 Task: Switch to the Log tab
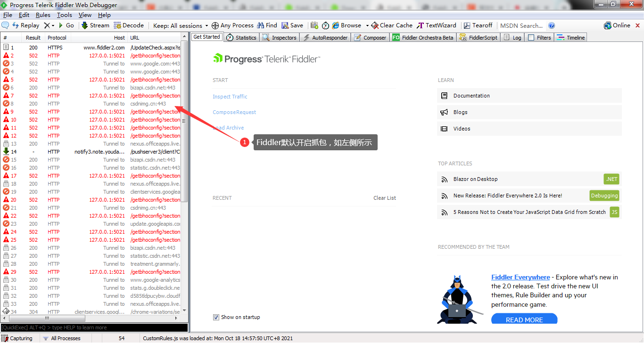(512, 38)
